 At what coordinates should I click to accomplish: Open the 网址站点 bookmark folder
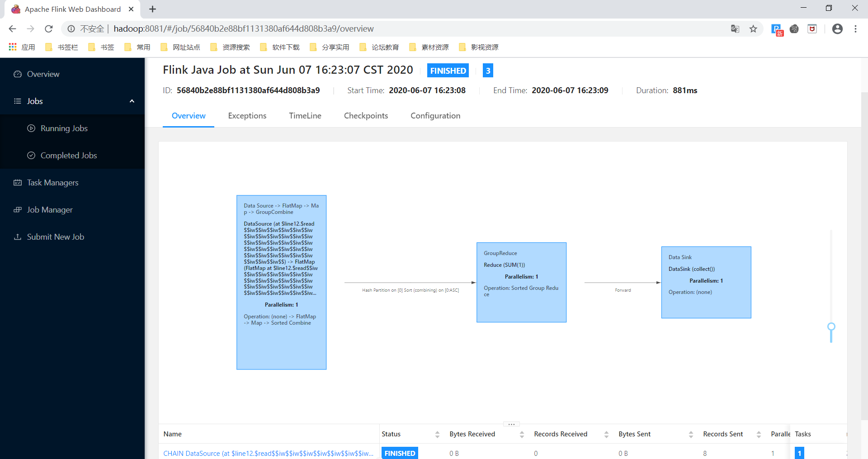point(180,47)
